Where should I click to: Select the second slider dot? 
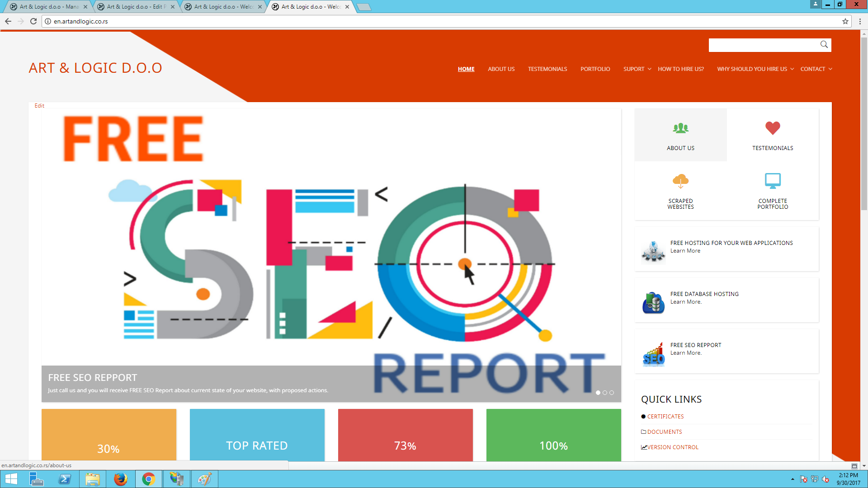[x=605, y=393]
